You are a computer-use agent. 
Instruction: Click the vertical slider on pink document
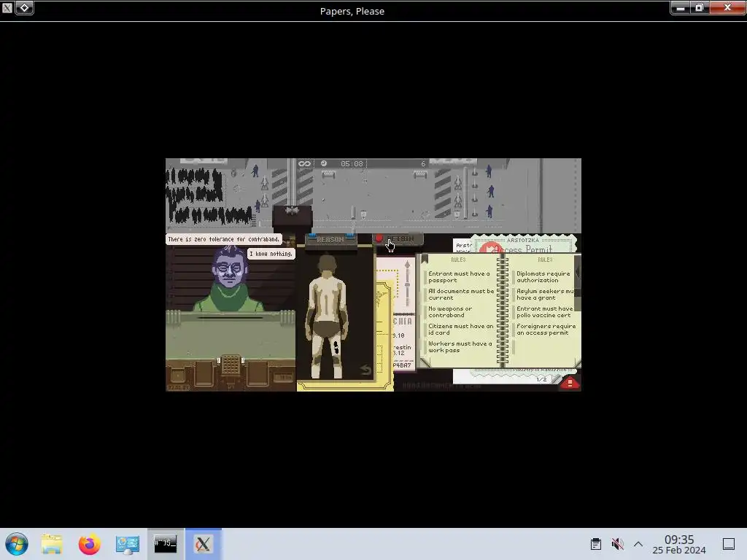point(407,284)
